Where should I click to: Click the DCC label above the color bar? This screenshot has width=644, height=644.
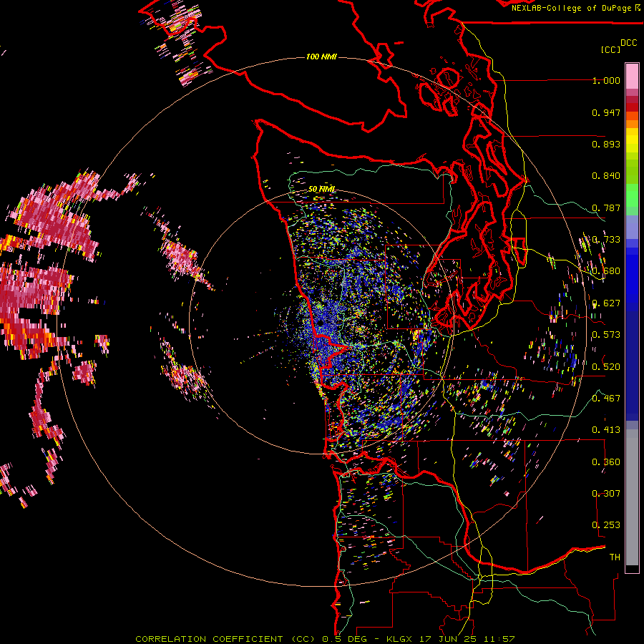[629, 43]
